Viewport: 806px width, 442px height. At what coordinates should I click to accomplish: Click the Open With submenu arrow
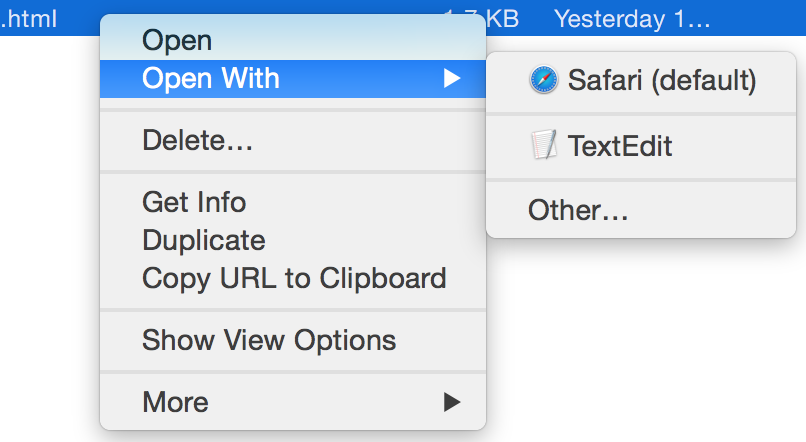point(452,78)
